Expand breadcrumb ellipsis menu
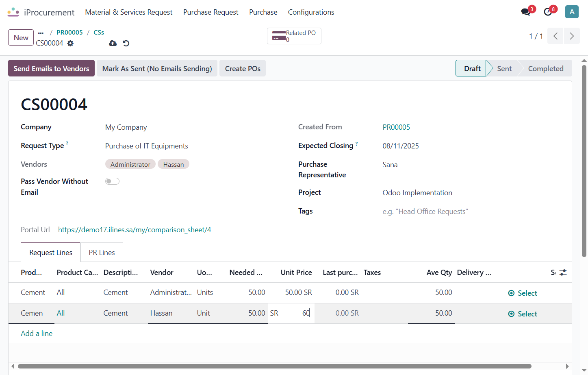 [41, 33]
